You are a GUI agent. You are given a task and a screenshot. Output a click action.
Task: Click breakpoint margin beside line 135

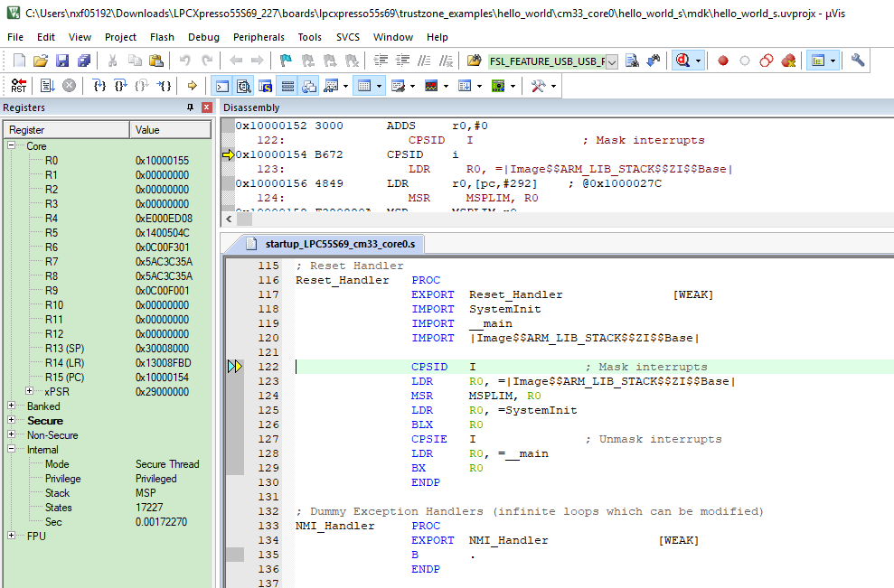click(x=234, y=555)
